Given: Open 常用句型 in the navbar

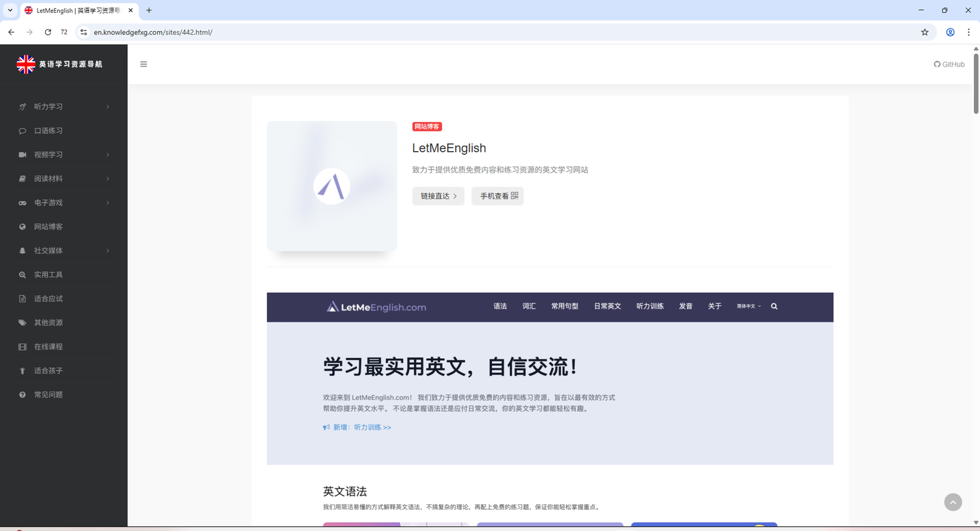Looking at the screenshot, I should (x=565, y=306).
